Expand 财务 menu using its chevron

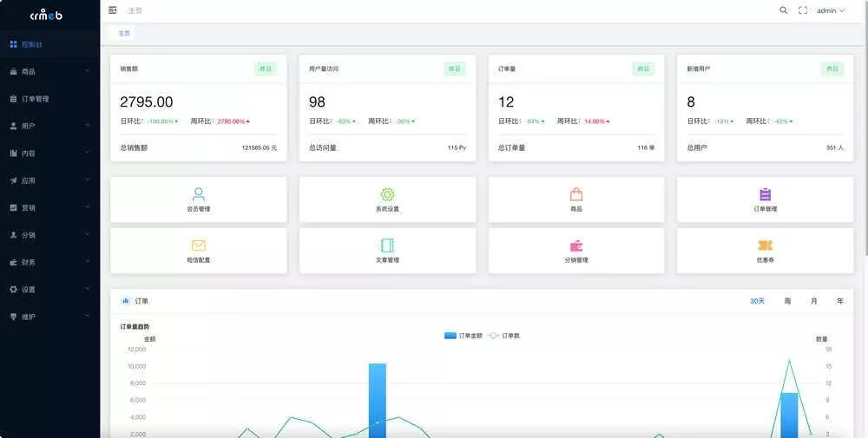pos(88,262)
